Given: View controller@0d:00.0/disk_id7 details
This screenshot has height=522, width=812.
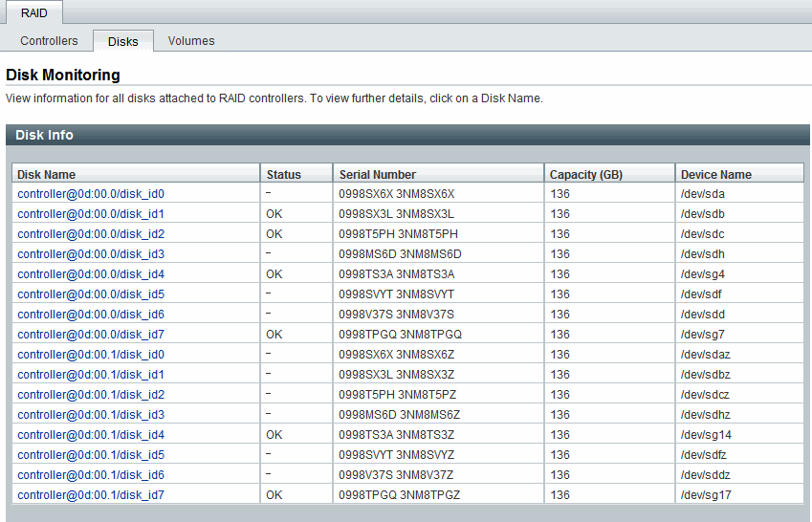Looking at the screenshot, I should [91, 335].
